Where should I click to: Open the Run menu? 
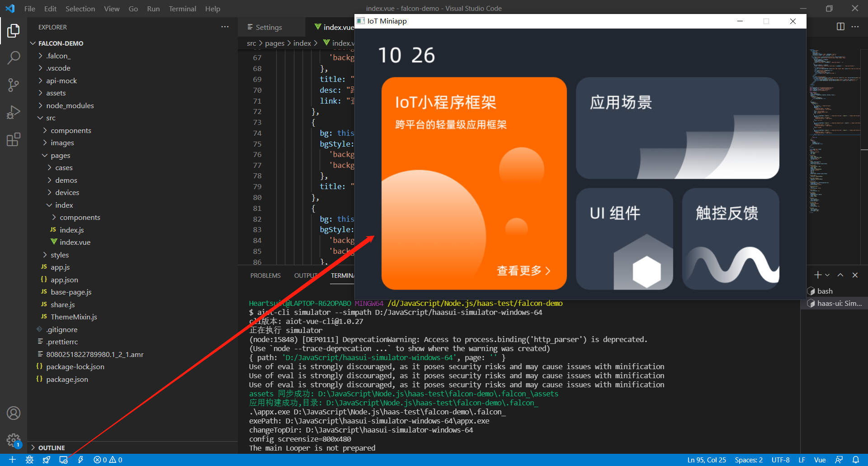pyautogui.click(x=153, y=9)
